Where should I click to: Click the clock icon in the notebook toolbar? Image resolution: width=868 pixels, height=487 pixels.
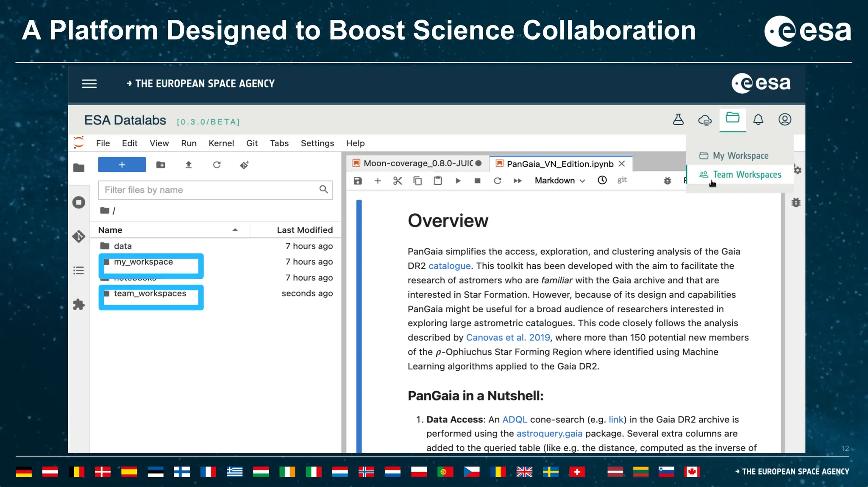coord(602,180)
